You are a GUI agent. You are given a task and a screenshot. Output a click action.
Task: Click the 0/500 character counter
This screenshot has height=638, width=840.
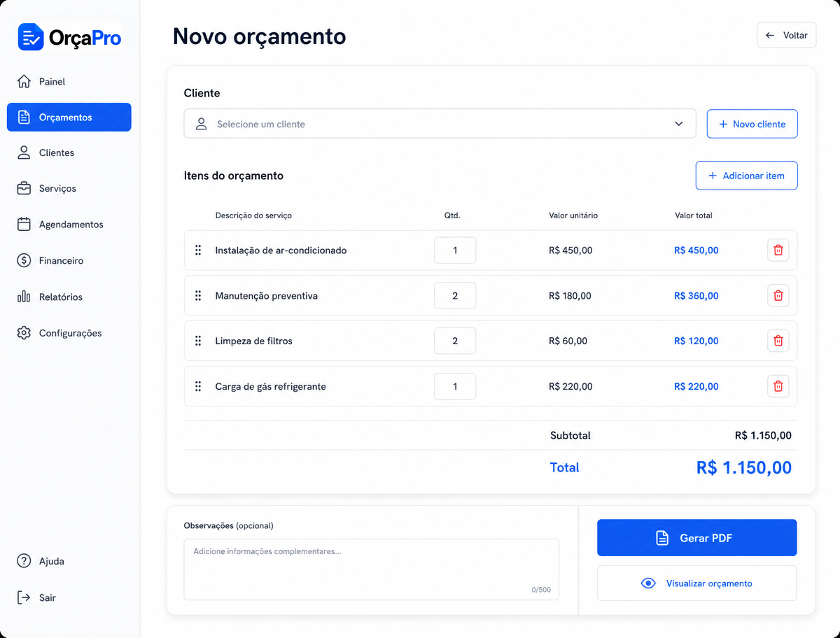tap(541, 590)
